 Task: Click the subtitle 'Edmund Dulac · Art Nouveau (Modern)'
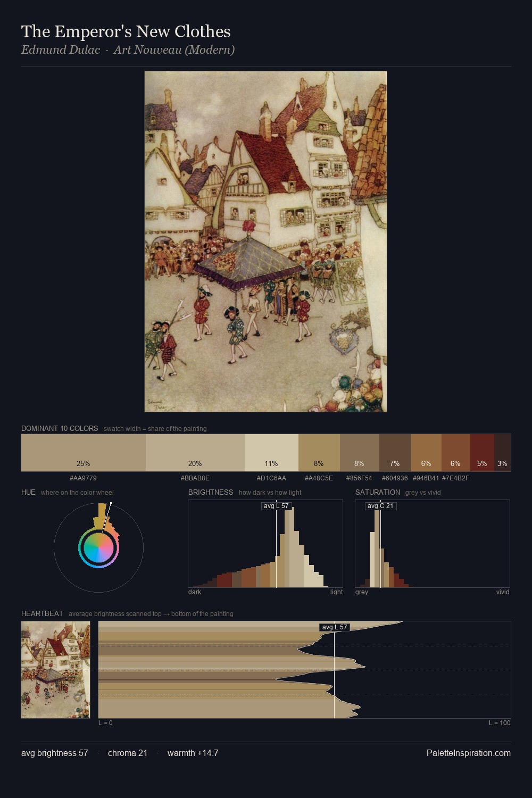pyautogui.click(x=128, y=50)
